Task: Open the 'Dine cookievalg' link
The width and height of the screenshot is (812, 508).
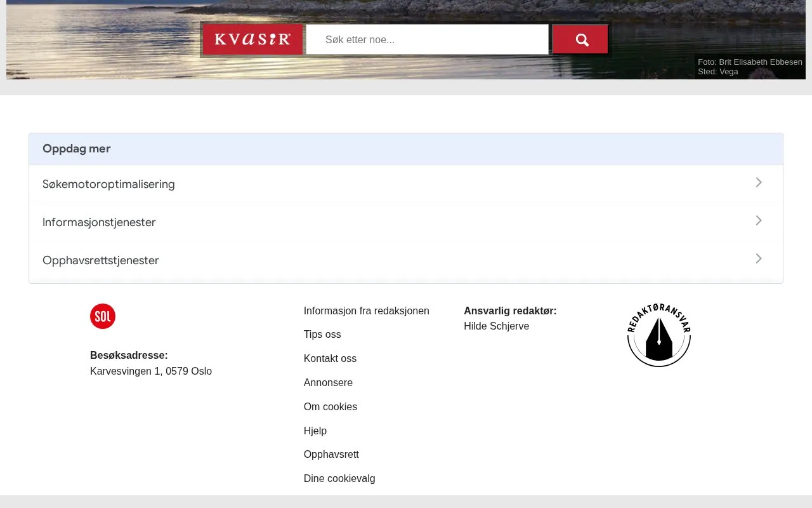Action: (x=339, y=478)
